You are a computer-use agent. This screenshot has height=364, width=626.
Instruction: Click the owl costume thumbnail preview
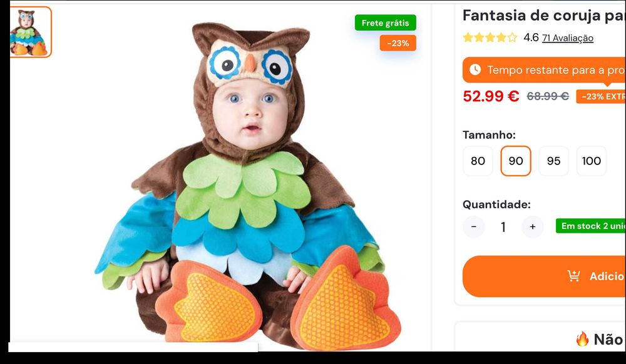tap(30, 32)
